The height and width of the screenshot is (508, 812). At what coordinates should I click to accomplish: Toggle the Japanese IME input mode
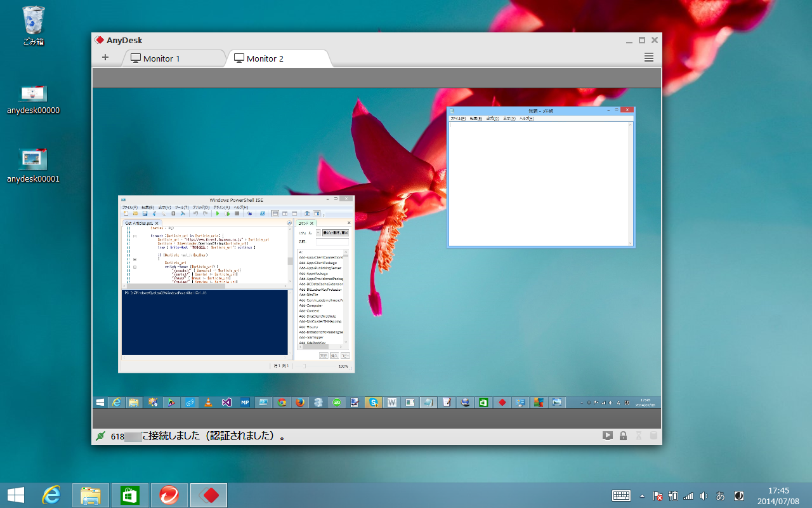pyautogui.click(x=721, y=495)
